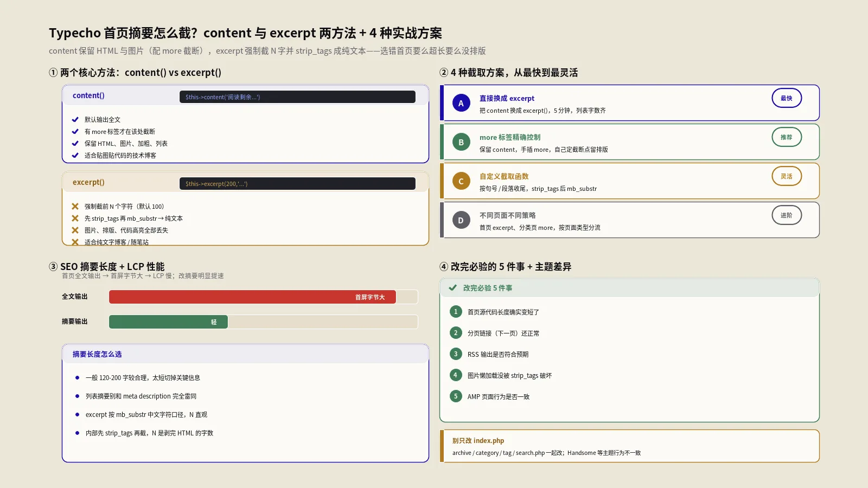Viewport: 868px width, 488px height.
Task: Click the checkmark beside 适合贴图贴代码的技术博客
Action: point(75,155)
